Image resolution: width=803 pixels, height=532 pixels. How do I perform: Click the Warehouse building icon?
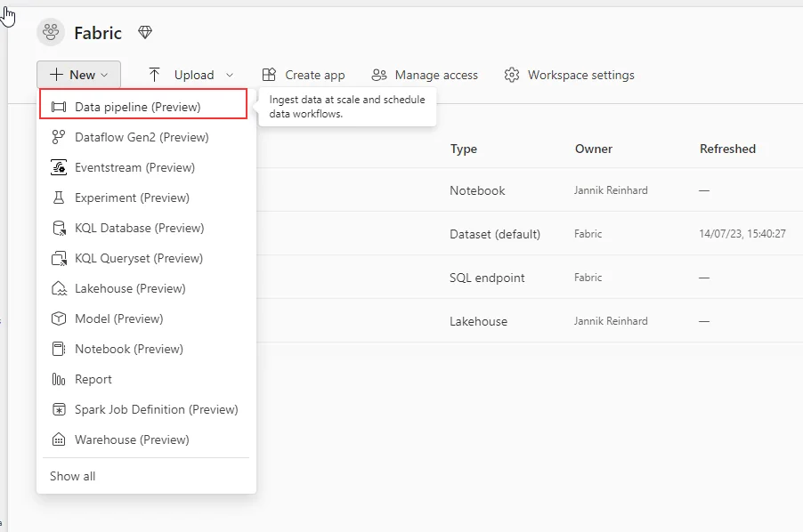click(59, 439)
